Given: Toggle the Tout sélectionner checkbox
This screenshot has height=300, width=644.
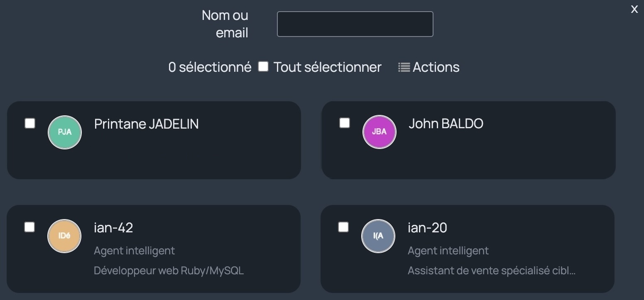Looking at the screenshot, I should (263, 66).
